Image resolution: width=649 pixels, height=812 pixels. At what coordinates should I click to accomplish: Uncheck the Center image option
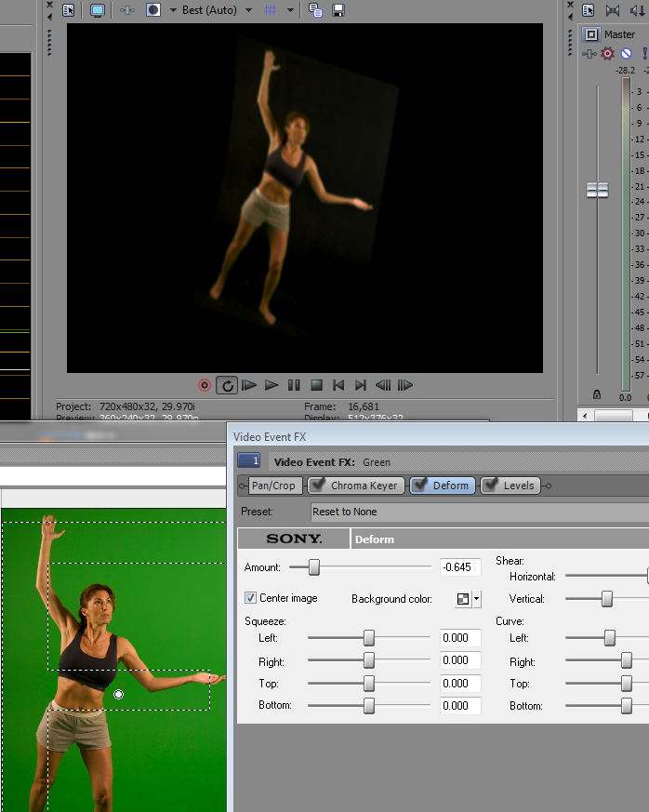(x=250, y=598)
